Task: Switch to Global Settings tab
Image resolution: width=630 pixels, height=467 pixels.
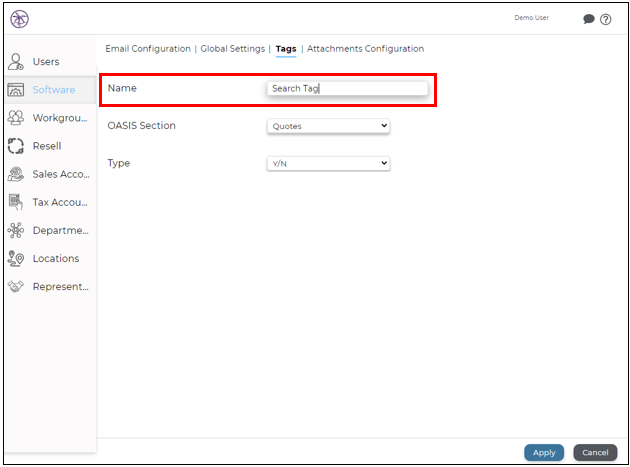Action: 233,49
